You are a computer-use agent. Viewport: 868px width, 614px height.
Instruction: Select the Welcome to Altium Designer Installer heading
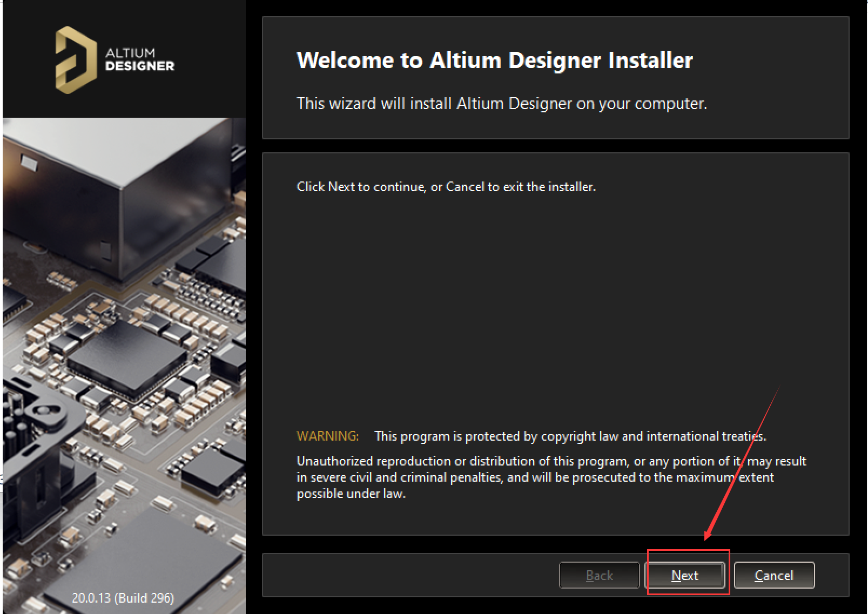point(495,60)
